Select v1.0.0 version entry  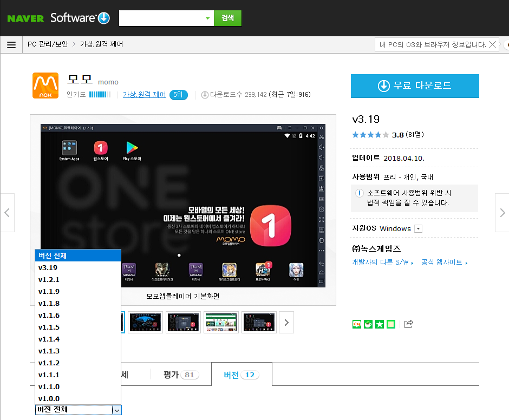point(78,398)
